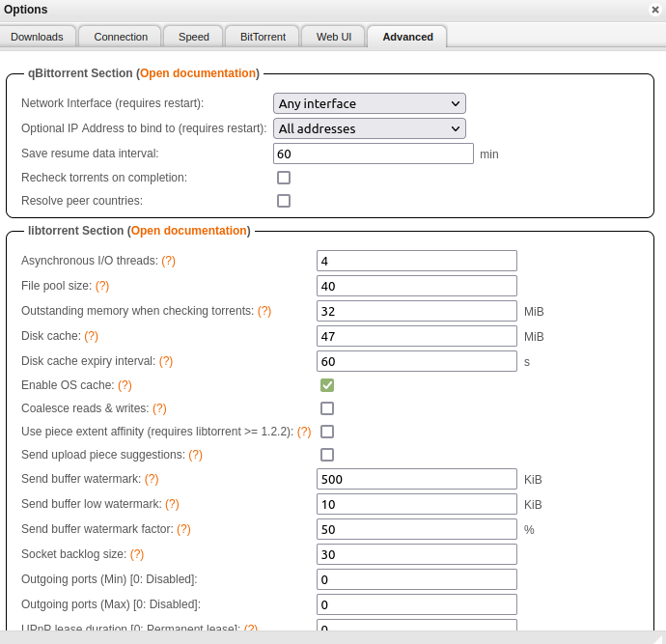666x644 pixels.
Task: Click the Disk cache value field
Action: click(x=417, y=336)
